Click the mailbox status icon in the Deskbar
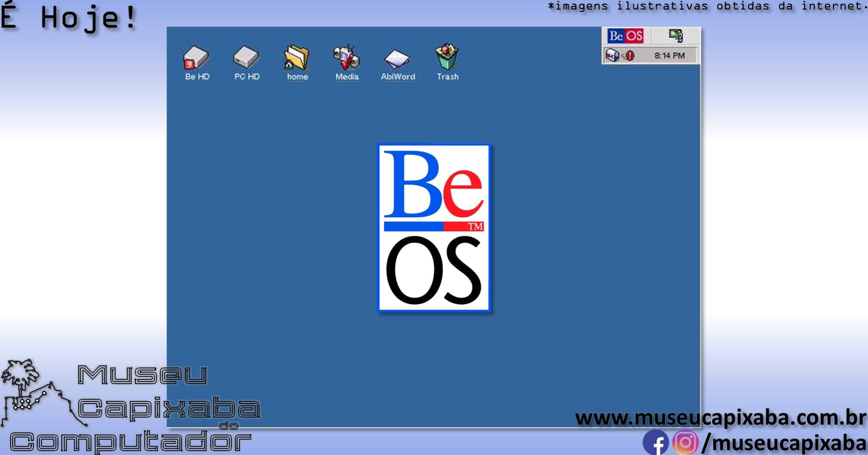The width and height of the screenshot is (868, 455). pyautogui.click(x=612, y=55)
